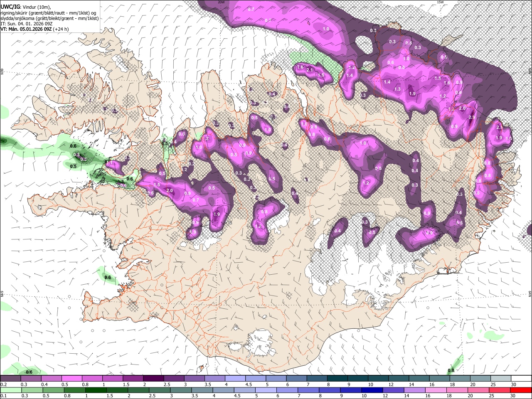Screen dimensions: 532x399
Task: Click the 0.1 label starting the rain scale
Action: pos(4,396)
